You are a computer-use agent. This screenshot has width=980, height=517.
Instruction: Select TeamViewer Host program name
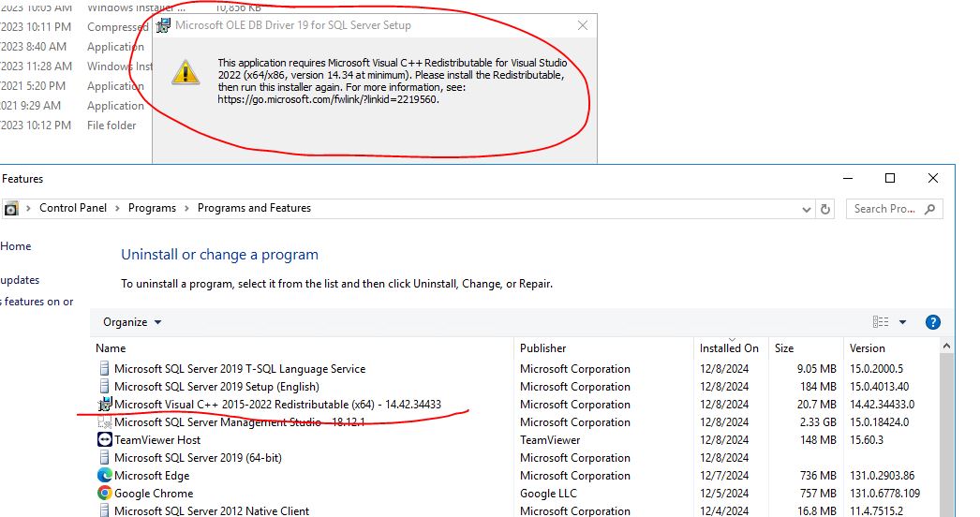point(157,439)
